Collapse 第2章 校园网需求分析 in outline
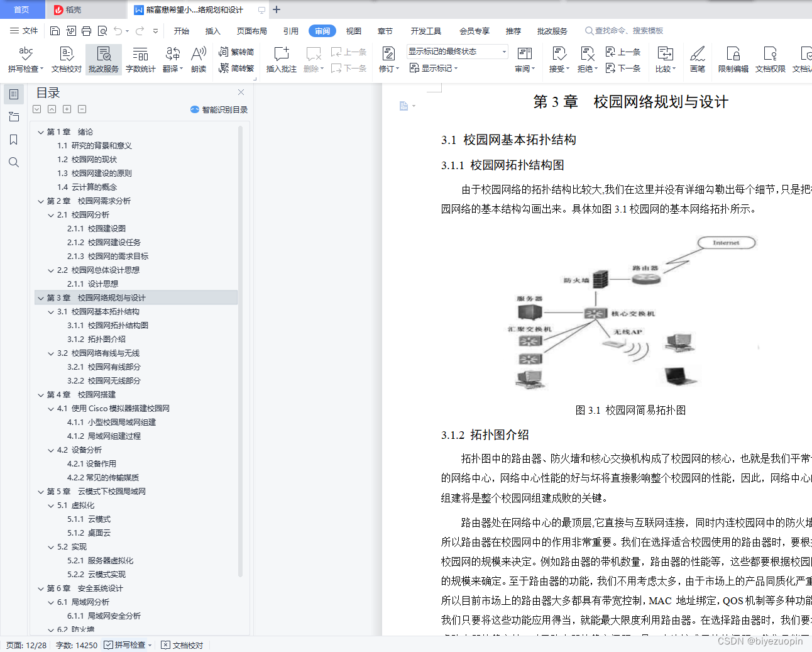Viewport: 812px width, 652px height. tap(41, 201)
